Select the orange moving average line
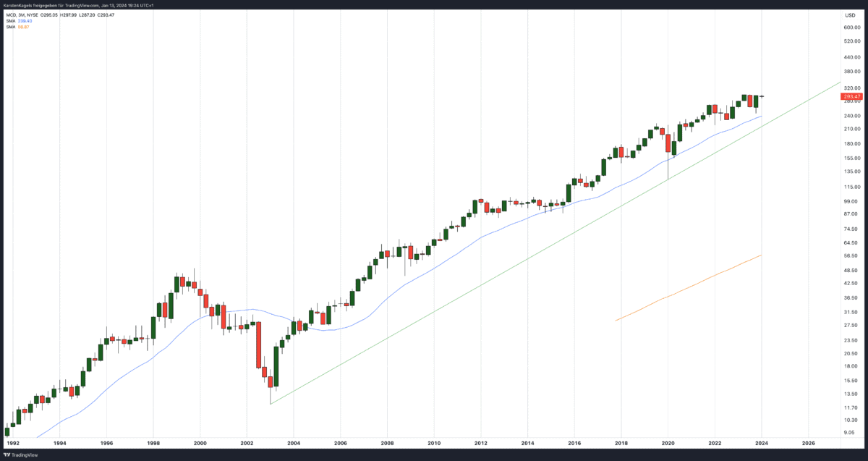868x461 pixels. click(x=687, y=288)
